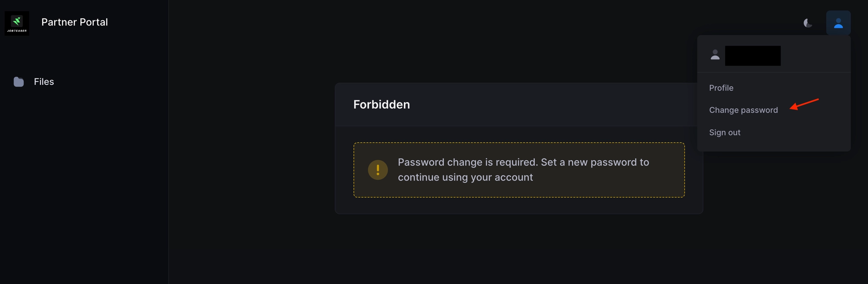Collapse the user account menu button
The image size is (868, 284).
838,23
